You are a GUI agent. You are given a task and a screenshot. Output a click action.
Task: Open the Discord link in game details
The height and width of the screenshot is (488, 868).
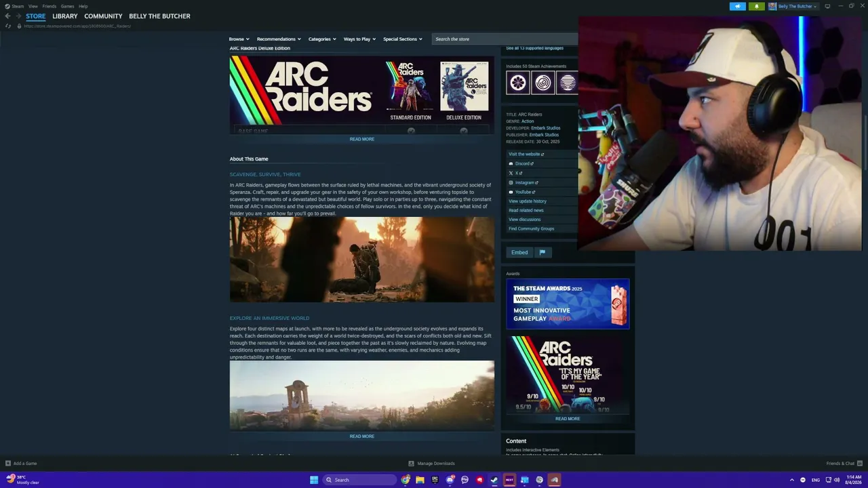click(x=521, y=163)
